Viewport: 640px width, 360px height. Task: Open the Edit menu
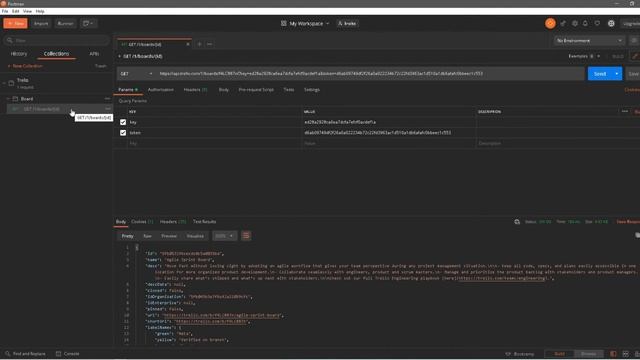16,11
